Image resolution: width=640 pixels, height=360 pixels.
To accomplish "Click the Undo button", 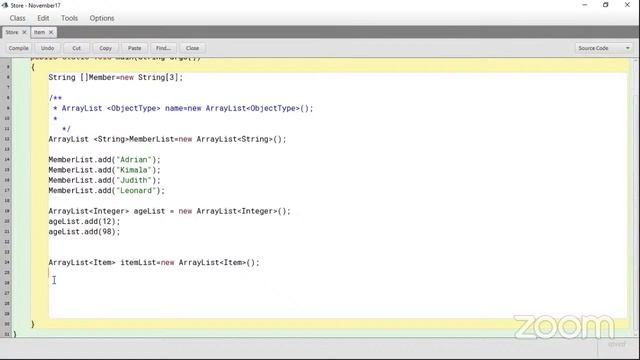I will coord(47,48).
